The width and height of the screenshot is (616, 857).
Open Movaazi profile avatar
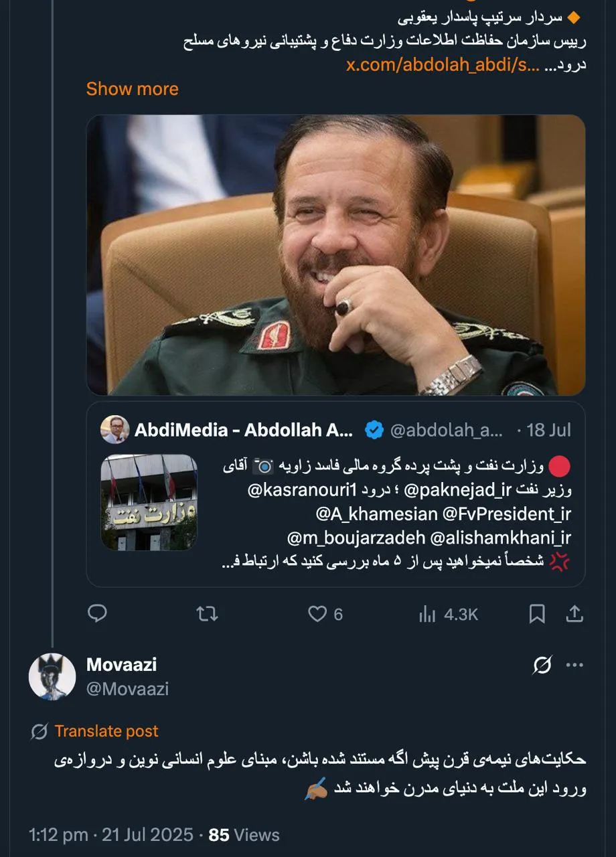coord(52,676)
